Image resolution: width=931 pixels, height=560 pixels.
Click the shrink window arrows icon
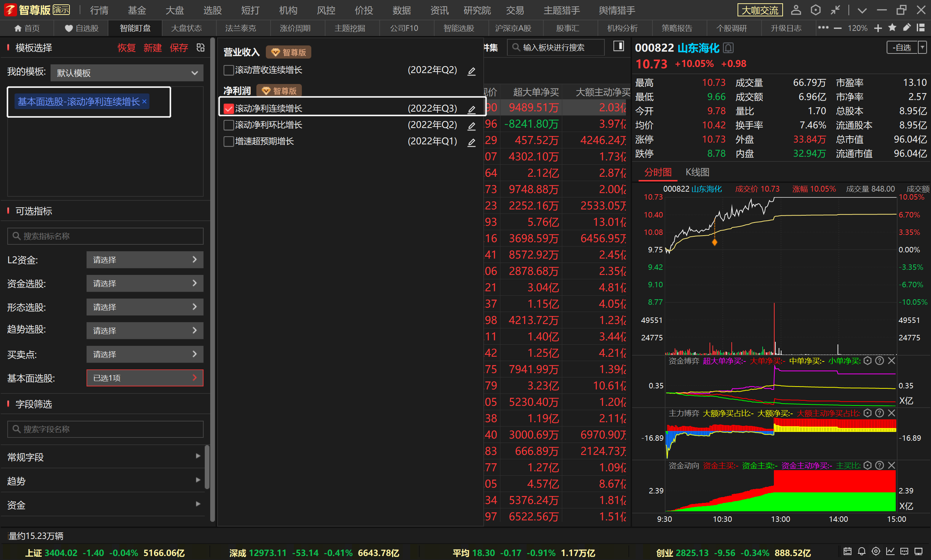835,10
